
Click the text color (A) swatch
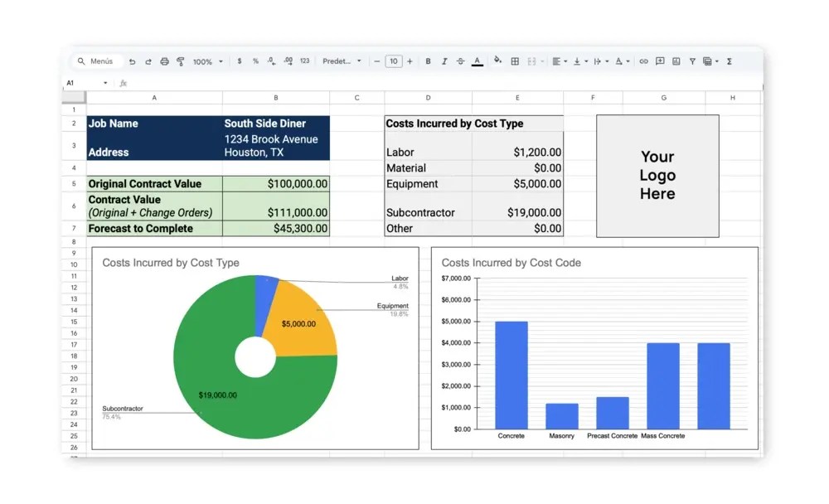[x=477, y=61]
